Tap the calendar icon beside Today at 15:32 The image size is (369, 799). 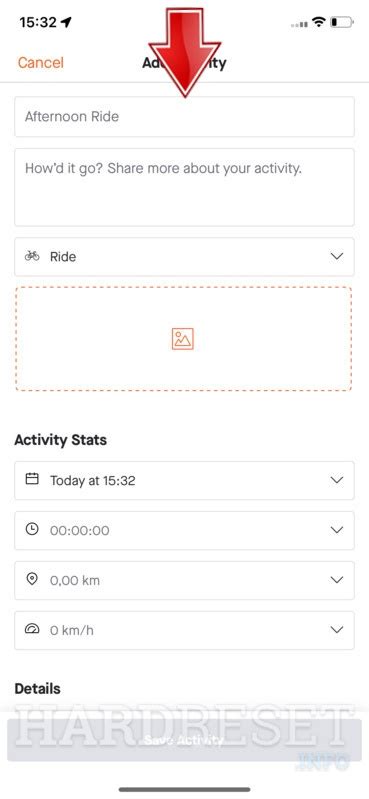click(32, 479)
